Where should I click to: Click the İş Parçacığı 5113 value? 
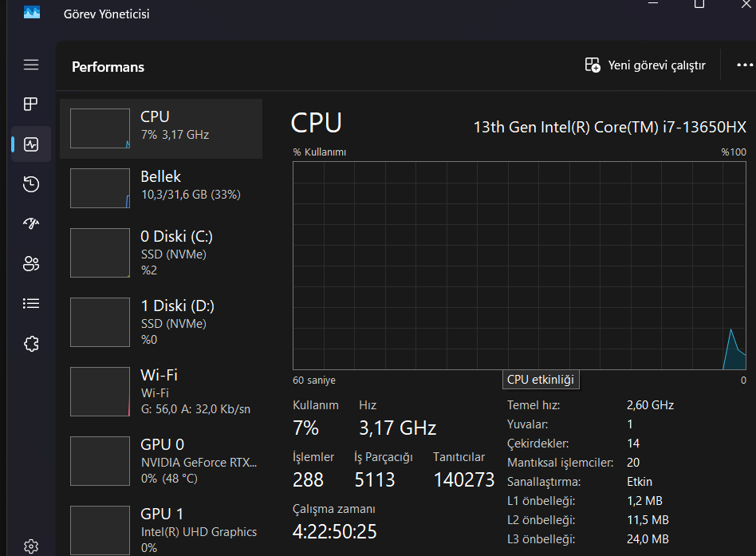pyautogui.click(x=375, y=479)
